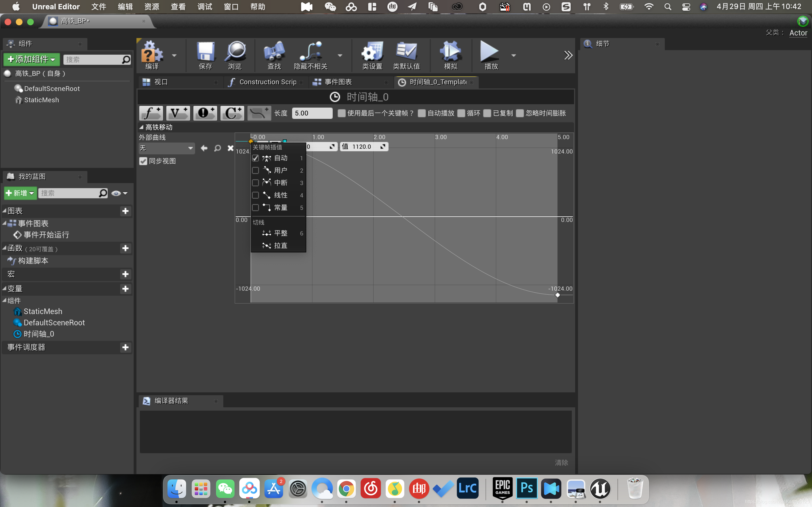
Task: Open the 外部曲线 (External Curve) dropdown
Action: [166, 148]
